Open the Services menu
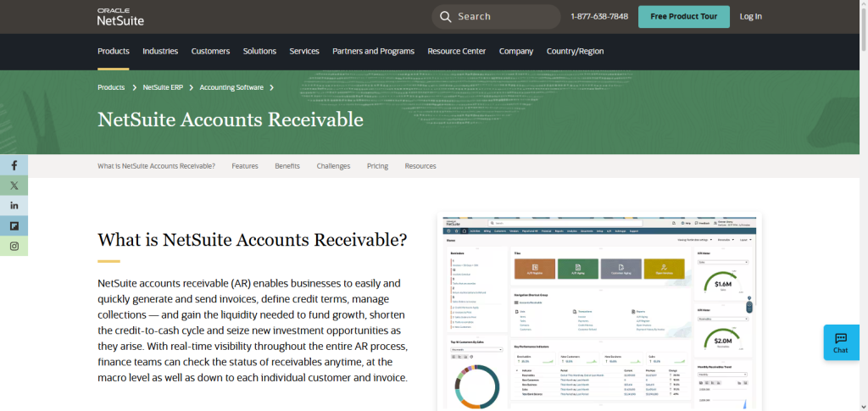The image size is (868, 411). click(304, 51)
